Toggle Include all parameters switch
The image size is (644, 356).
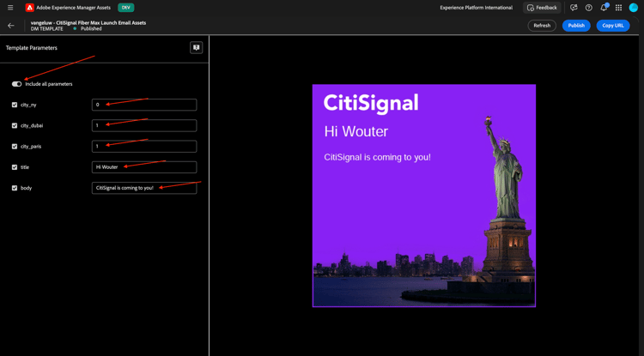(16, 84)
